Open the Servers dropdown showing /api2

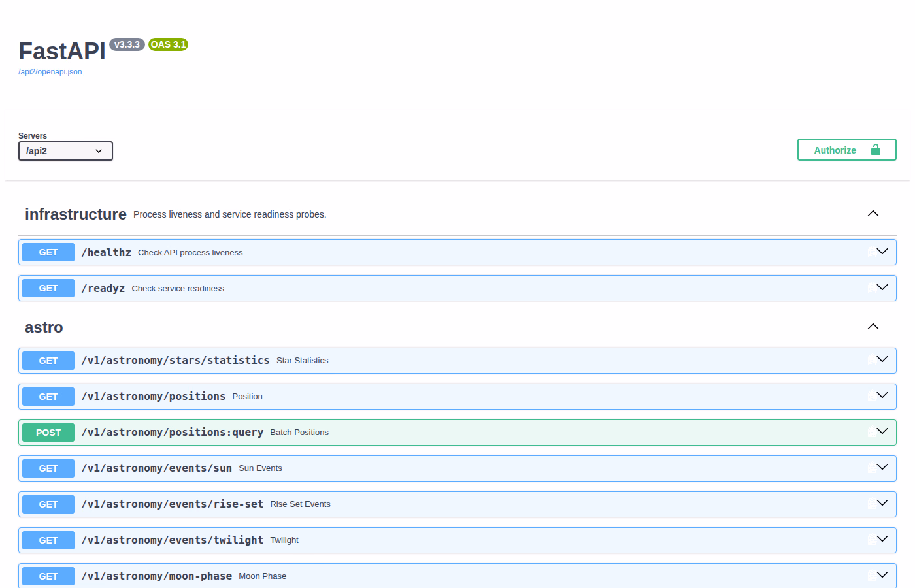[65, 151]
